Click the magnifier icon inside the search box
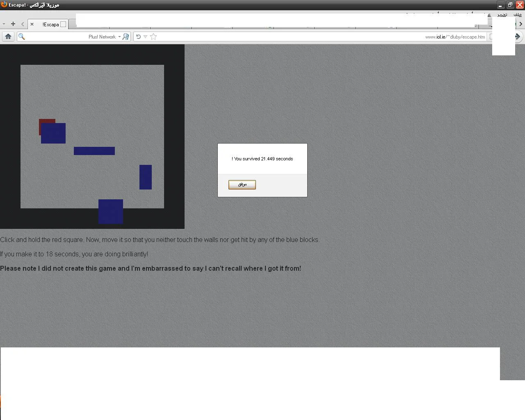The height and width of the screenshot is (420, 525). coord(22,37)
